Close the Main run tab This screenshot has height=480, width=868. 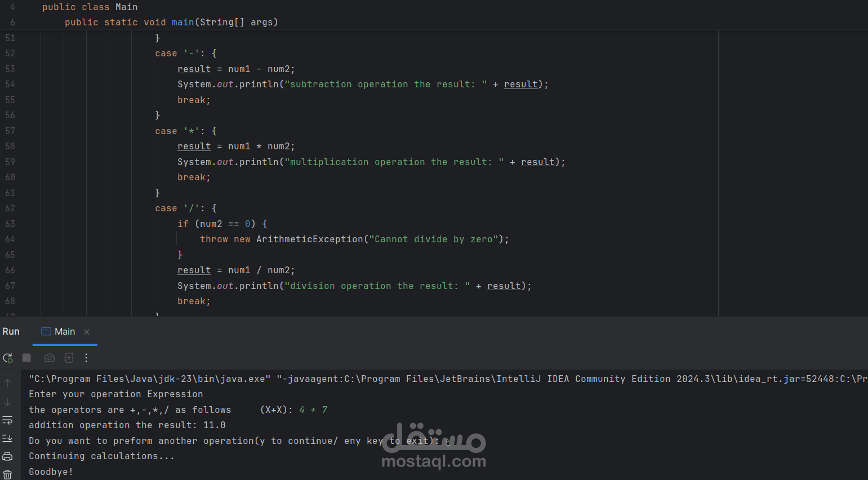pos(87,332)
